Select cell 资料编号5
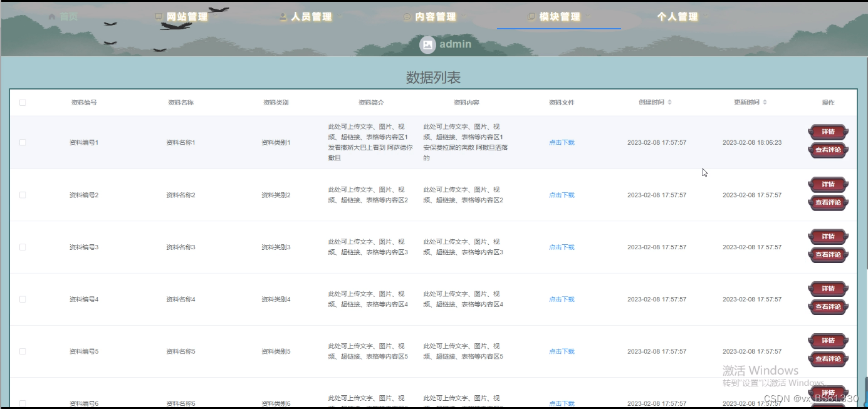The image size is (868, 409). coord(84,351)
